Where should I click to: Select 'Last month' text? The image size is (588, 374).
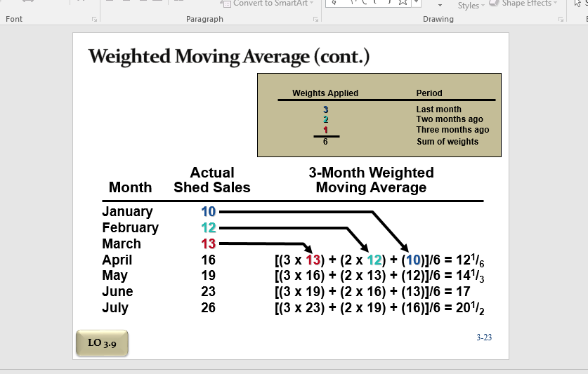[x=438, y=109]
